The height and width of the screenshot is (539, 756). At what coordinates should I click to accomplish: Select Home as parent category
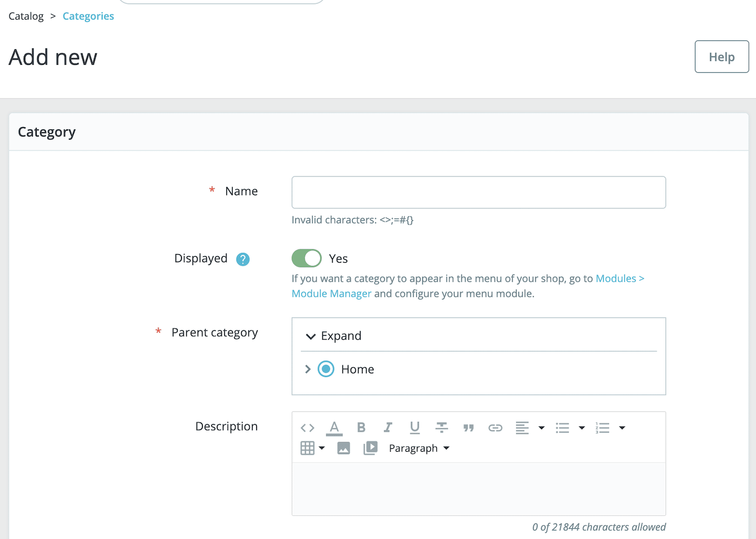click(x=326, y=369)
